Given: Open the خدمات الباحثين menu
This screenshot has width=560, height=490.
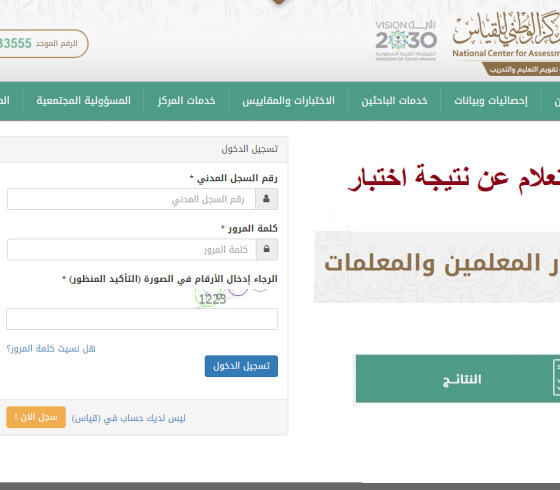Looking at the screenshot, I should click(394, 101).
